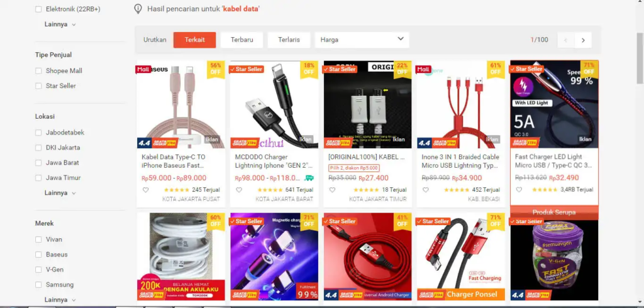Sort results by Terbaru

tap(241, 40)
